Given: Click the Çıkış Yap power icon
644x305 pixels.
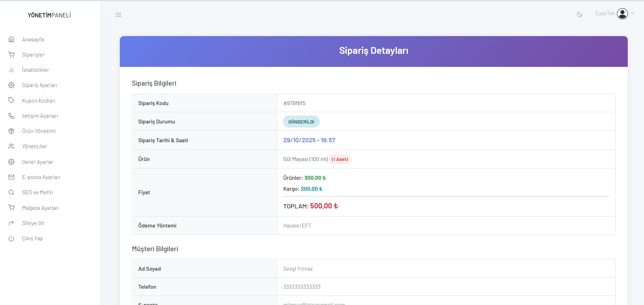Looking at the screenshot, I should coord(11,238).
